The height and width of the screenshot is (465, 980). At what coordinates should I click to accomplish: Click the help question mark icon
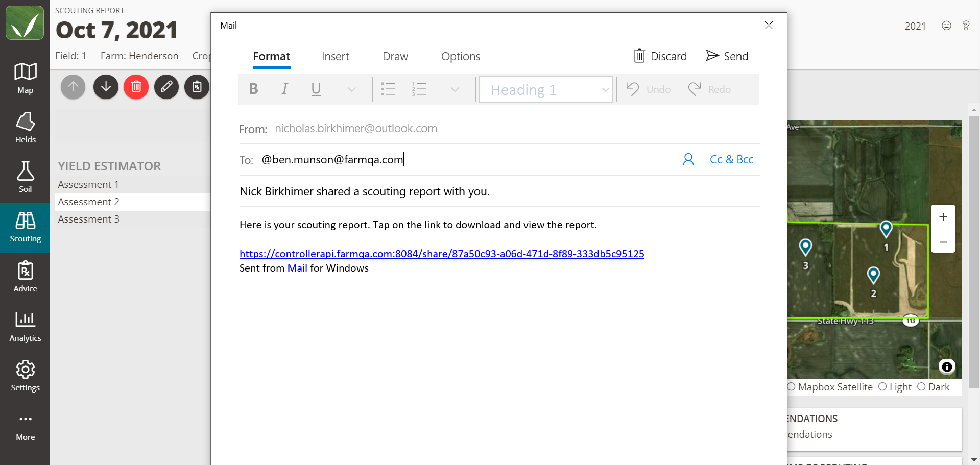coord(966,26)
